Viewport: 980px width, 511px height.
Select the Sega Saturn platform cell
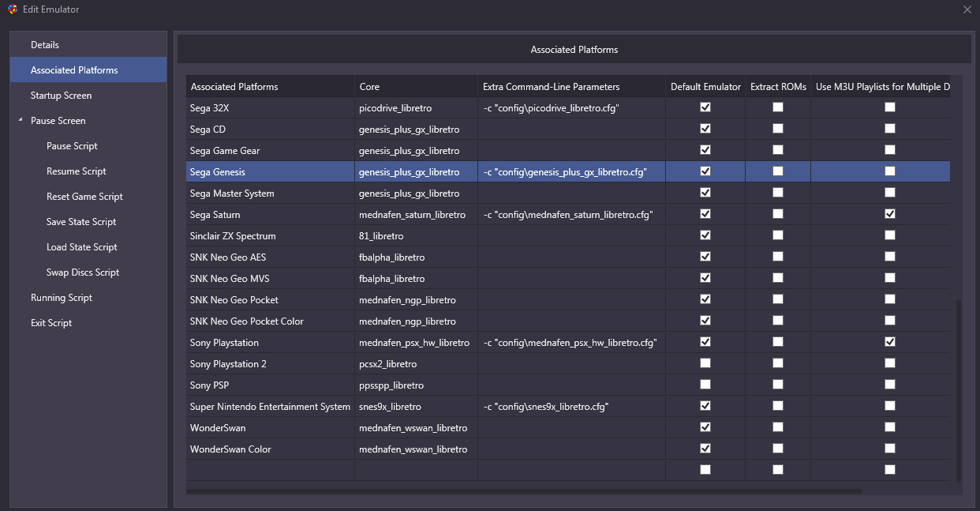(x=271, y=214)
